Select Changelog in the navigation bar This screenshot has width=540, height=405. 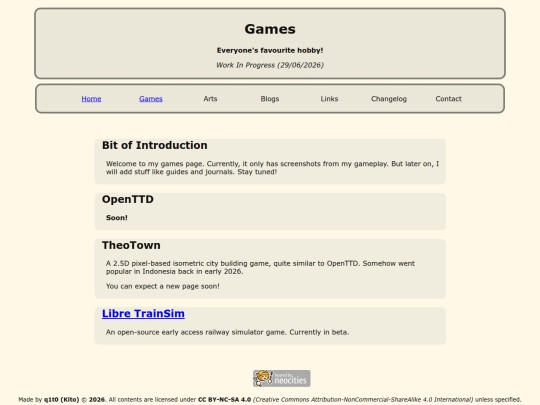(x=389, y=99)
